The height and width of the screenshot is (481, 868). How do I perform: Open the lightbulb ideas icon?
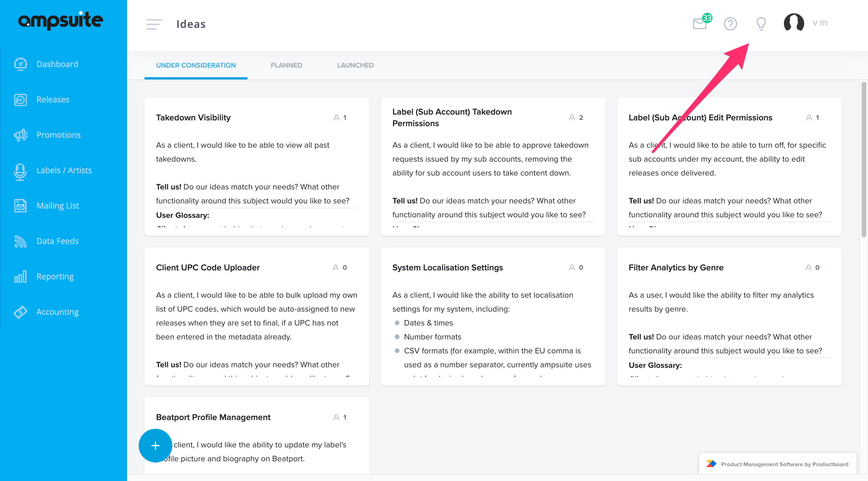761,24
